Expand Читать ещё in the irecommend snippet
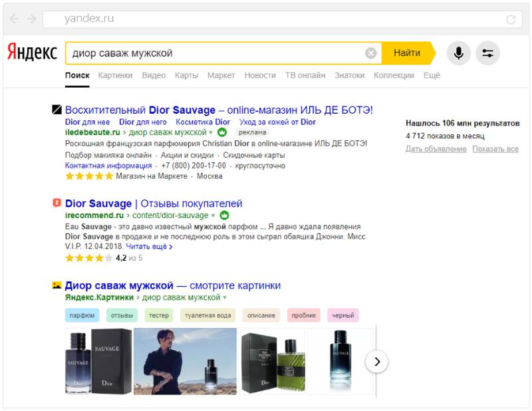Screen dimensions: 532x411 (x=149, y=247)
